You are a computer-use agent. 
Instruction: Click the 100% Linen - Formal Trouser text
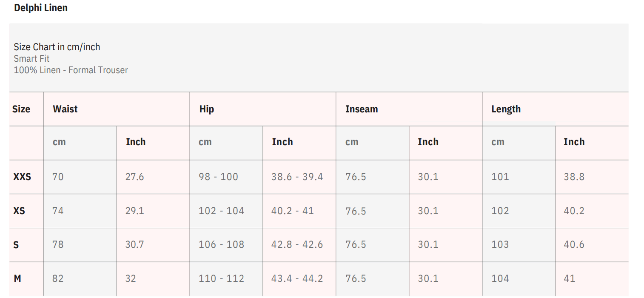click(x=71, y=70)
